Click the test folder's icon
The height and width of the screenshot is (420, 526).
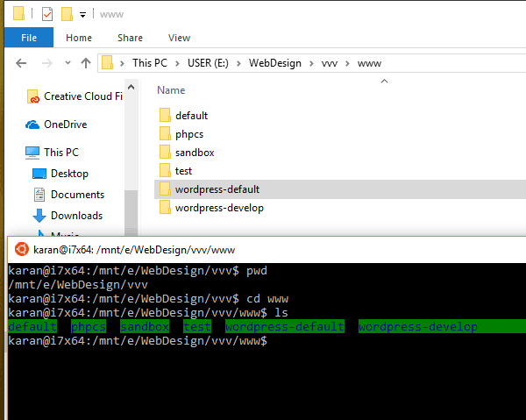pos(165,170)
